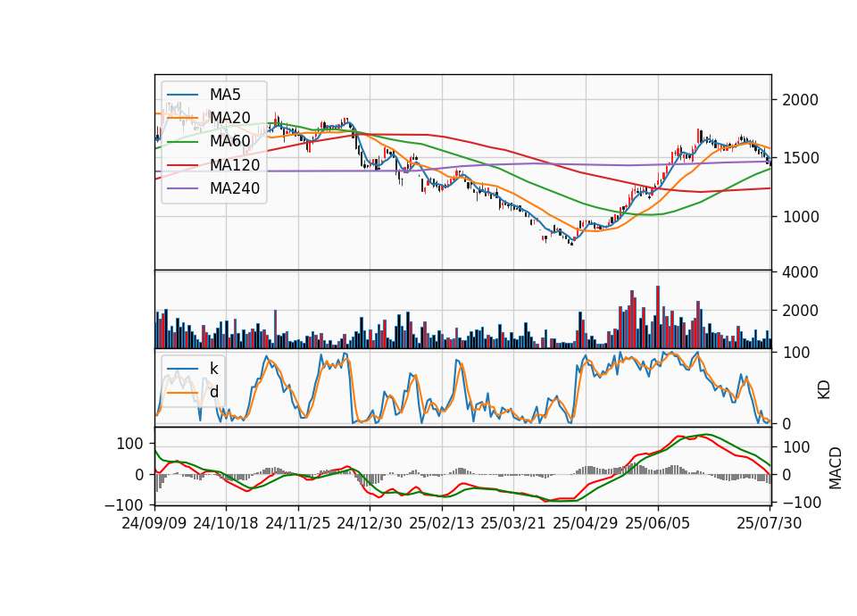Viewport: 857px width, 616px height.
Task: Click the 1000 price axis tick label
Action: [x=800, y=217]
